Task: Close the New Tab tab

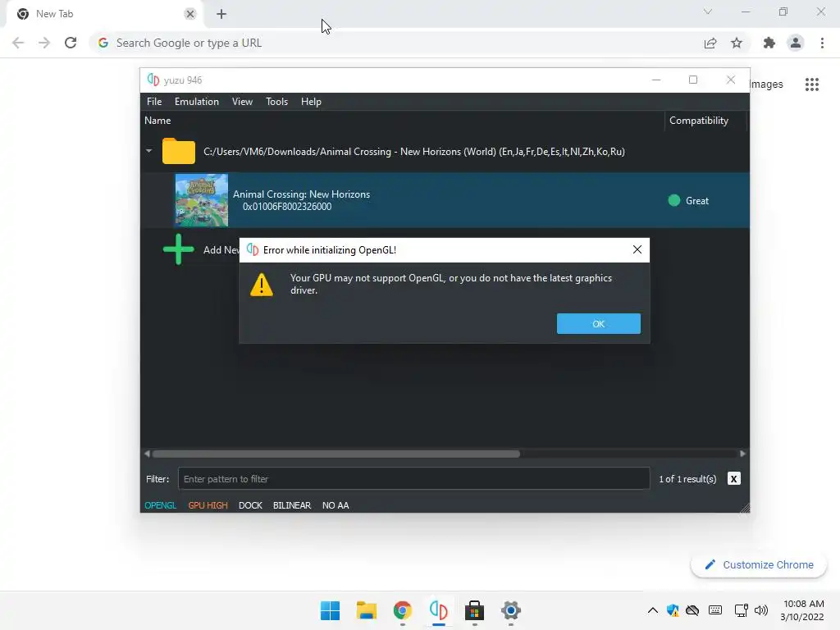Action: point(190,14)
